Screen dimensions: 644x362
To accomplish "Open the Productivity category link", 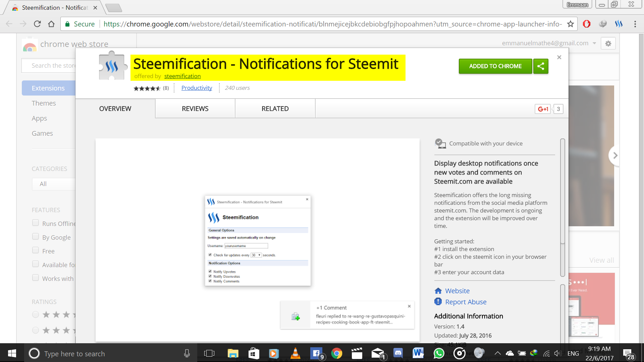I will [x=197, y=88].
